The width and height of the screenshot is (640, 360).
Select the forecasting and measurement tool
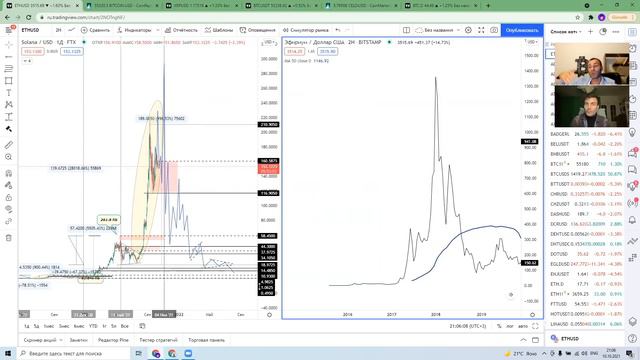[x=9, y=117]
